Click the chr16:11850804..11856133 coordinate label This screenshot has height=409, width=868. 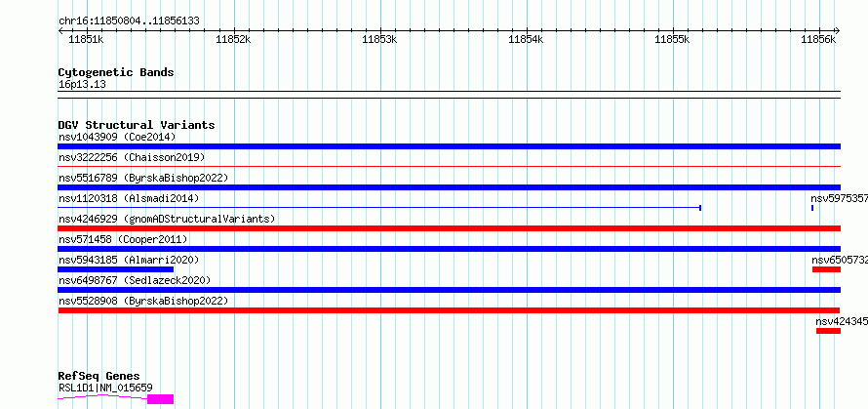pos(129,21)
